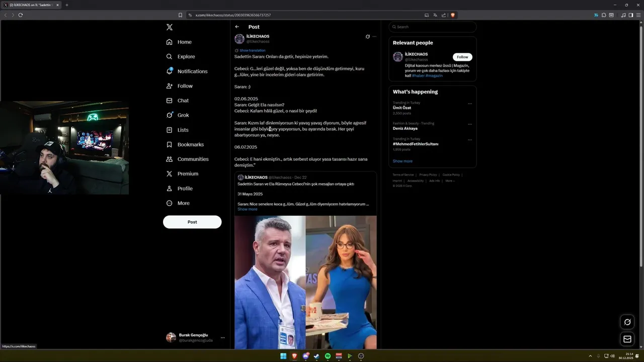Reload the page in the browser
Screen dimensions: 644x362
[x=21, y=15]
